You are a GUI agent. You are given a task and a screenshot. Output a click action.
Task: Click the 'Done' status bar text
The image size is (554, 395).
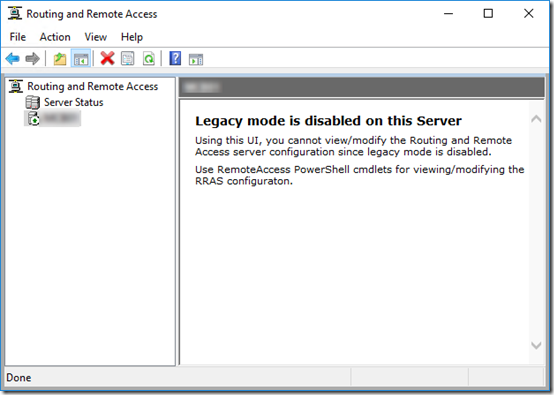point(19,378)
